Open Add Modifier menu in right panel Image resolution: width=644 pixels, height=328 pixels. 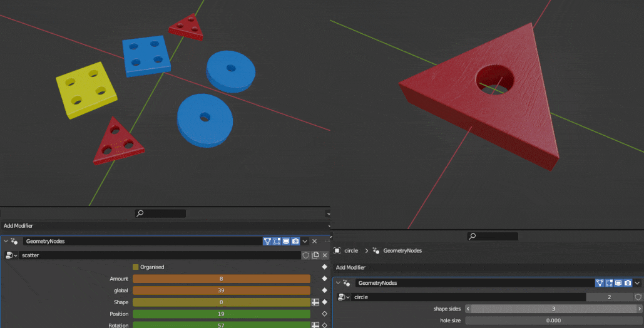(x=488, y=267)
